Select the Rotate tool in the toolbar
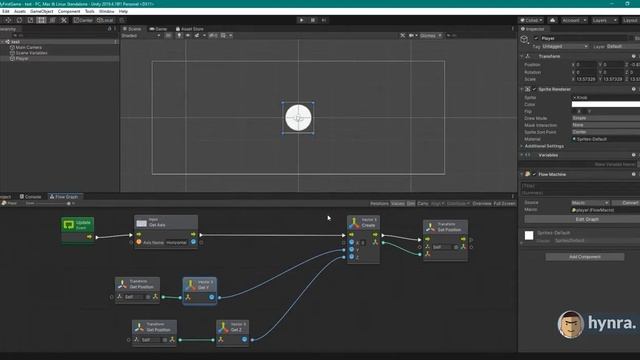Screen dimensions: 640x360 19,20
